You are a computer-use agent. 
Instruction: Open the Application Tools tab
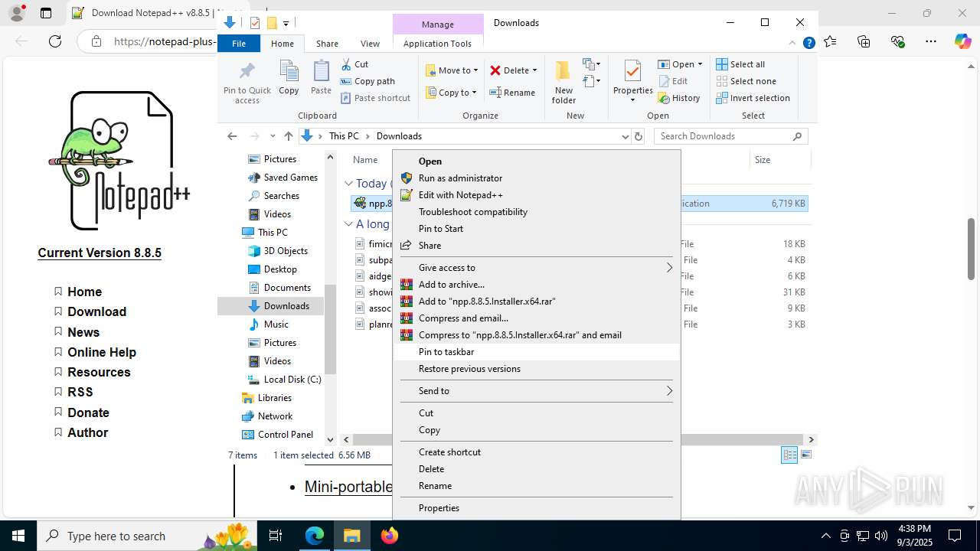pyautogui.click(x=437, y=44)
